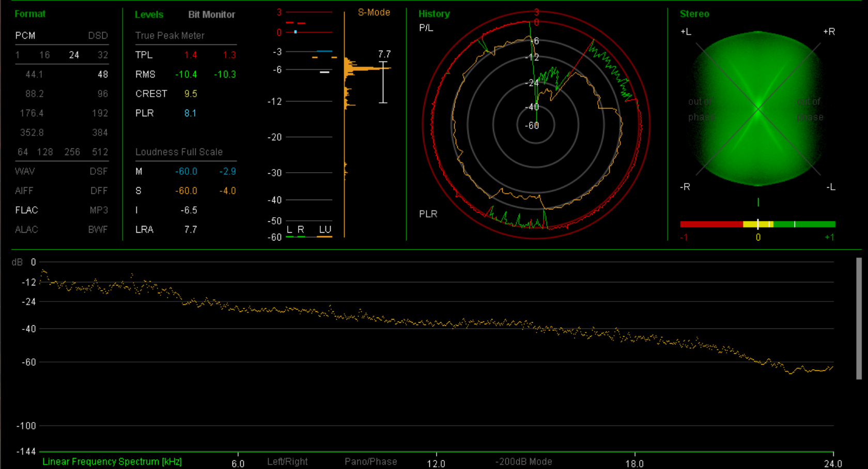
Task: Click the LU meter label
Action: (x=324, y=230)
